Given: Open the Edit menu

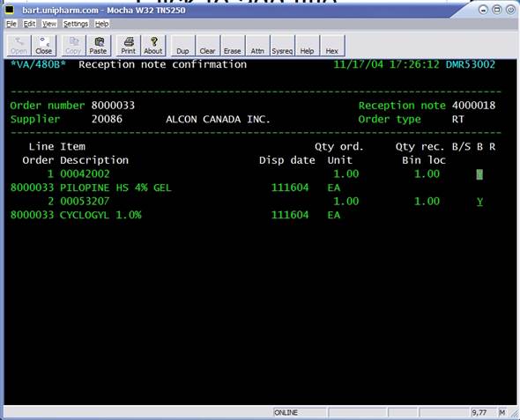Looking at the screenshot, I should pyautogui.click(x=29, y=24).
